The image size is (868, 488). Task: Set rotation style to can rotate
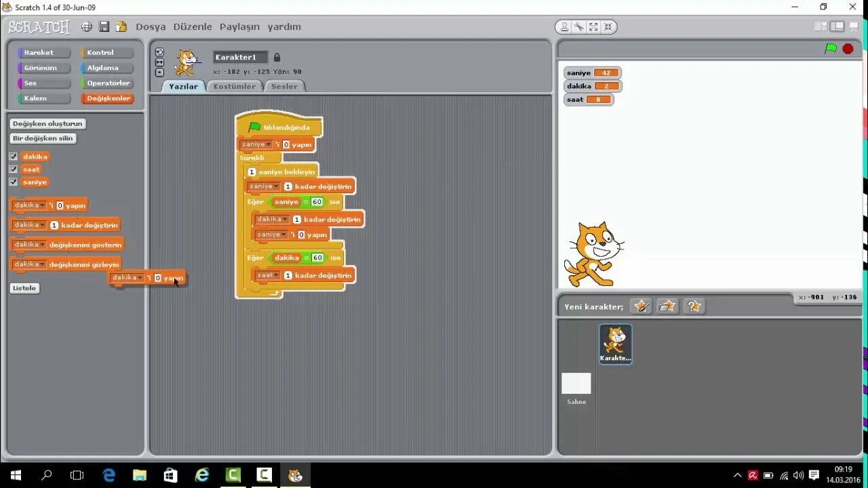(159, 52)
